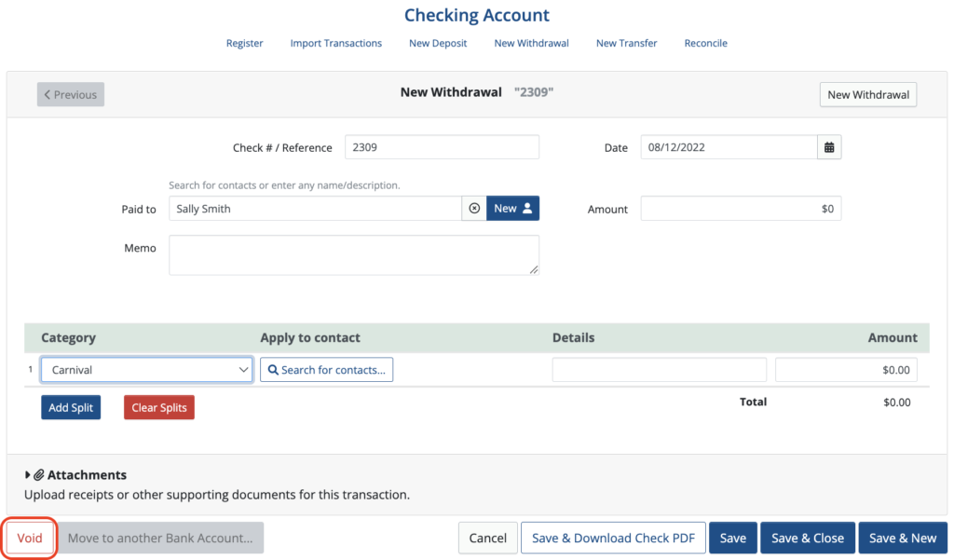Cancel the withdrawal
954x560 pixels.
tap(487, 538)
